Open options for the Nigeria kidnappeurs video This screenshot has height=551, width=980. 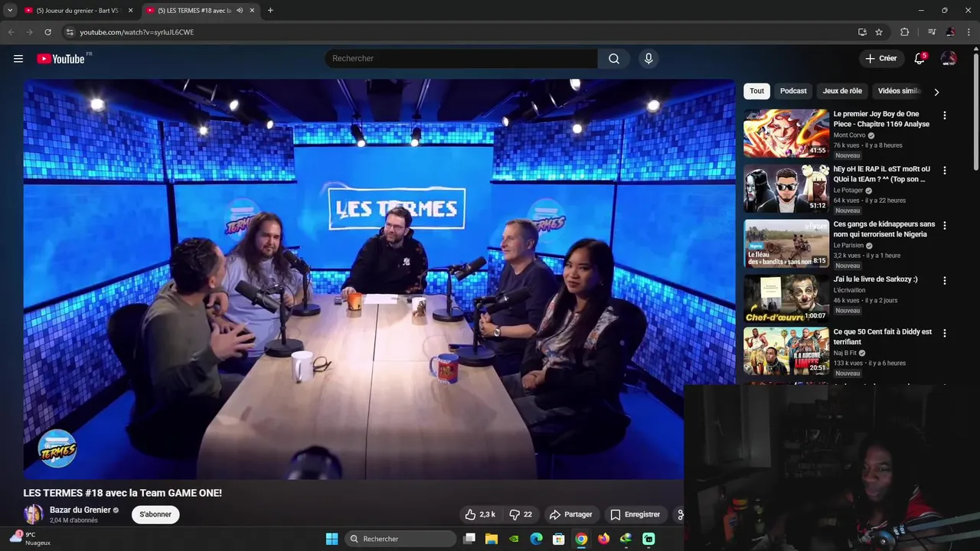(x=944, y=226)
